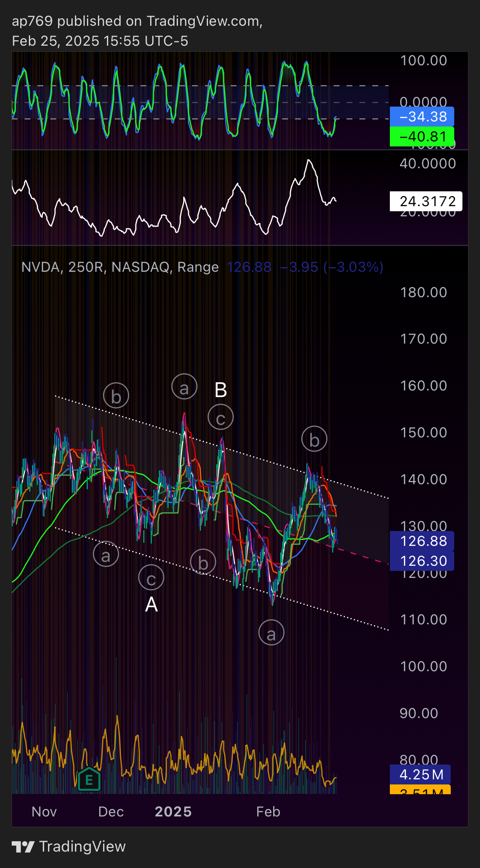Click the Nov label on time axis
Image resolution: width=480 pixels, height=868 pixels.
(x=44, y=812)
